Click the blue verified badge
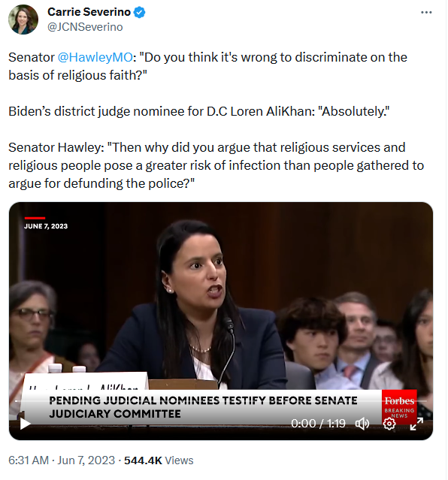This screenshot has width=448, height=480. point(140,12)
